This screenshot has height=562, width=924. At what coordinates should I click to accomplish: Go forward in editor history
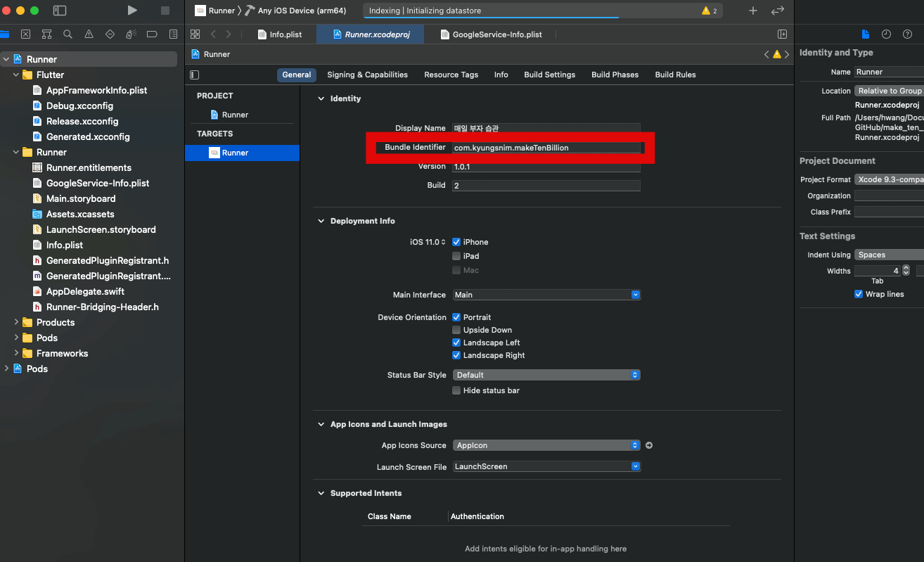229,34
